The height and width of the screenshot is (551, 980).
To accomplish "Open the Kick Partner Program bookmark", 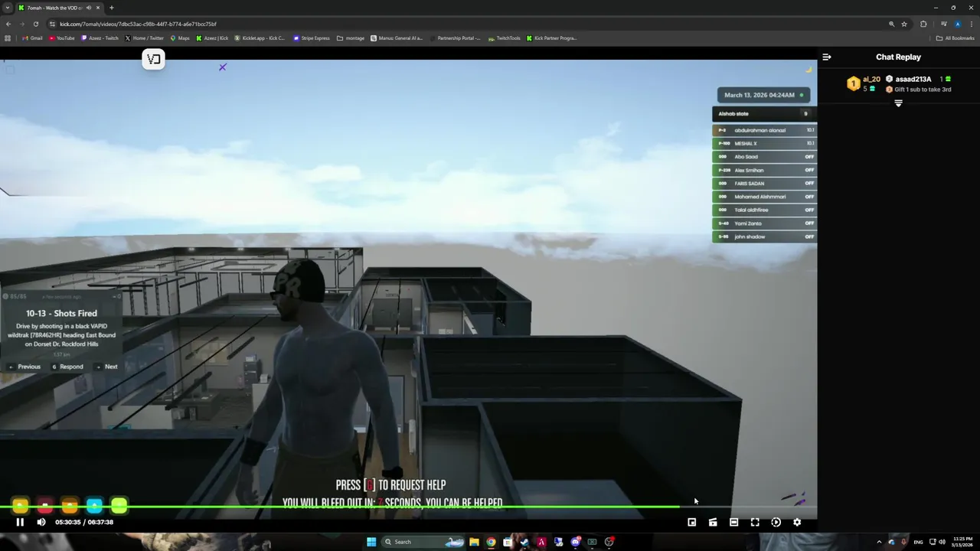I will click(x=551, y=38).
